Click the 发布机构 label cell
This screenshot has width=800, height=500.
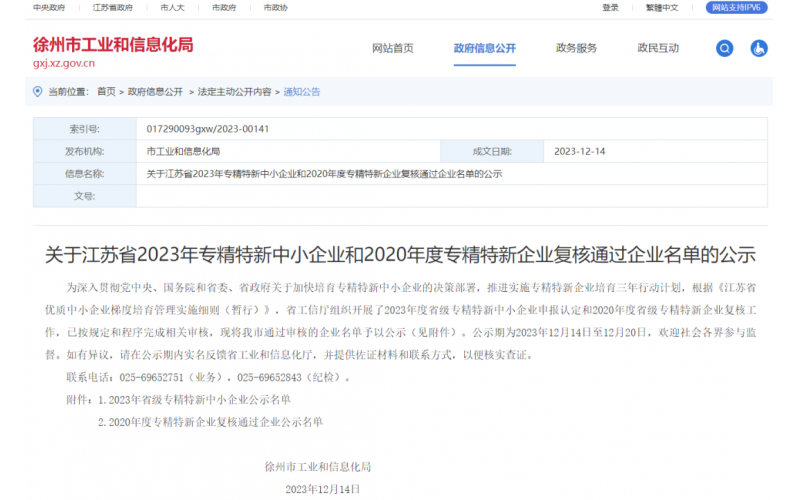tap(85, 152)
